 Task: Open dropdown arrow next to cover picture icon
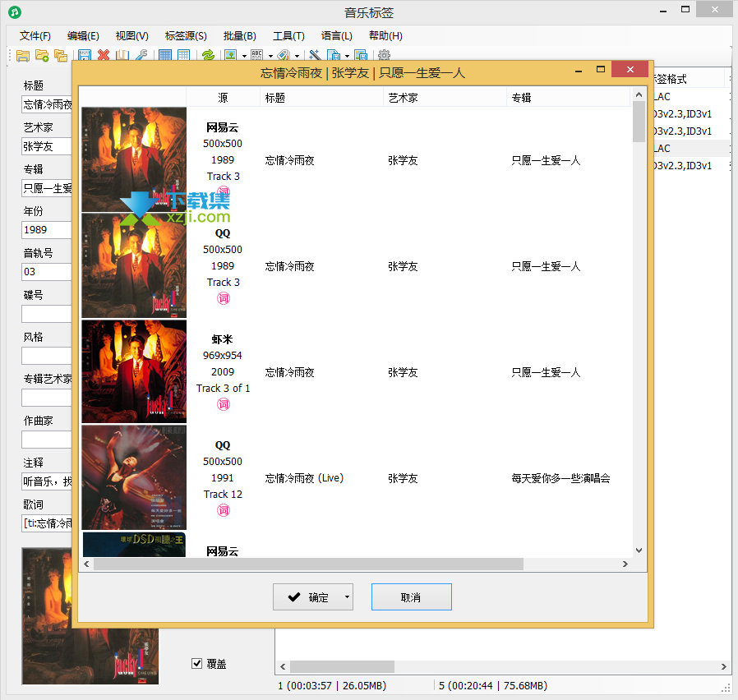[244, 56]
